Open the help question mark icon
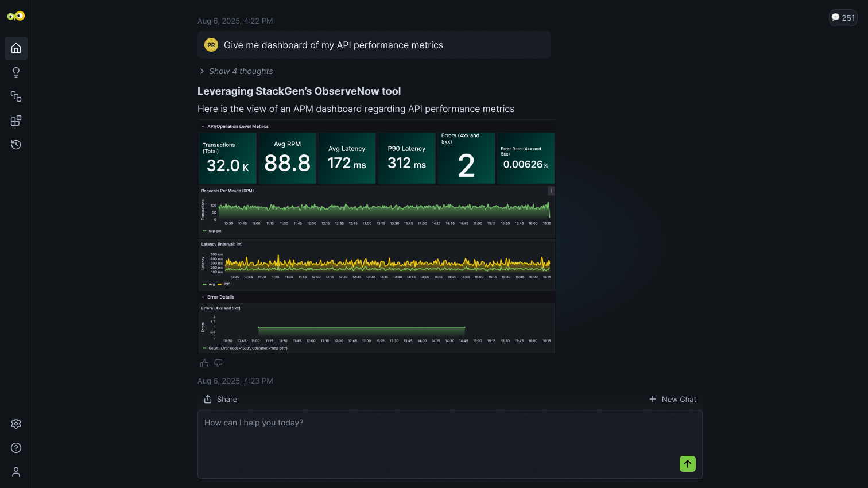The height and width of the screenshot is (488, 868). [x=16, y=448]
